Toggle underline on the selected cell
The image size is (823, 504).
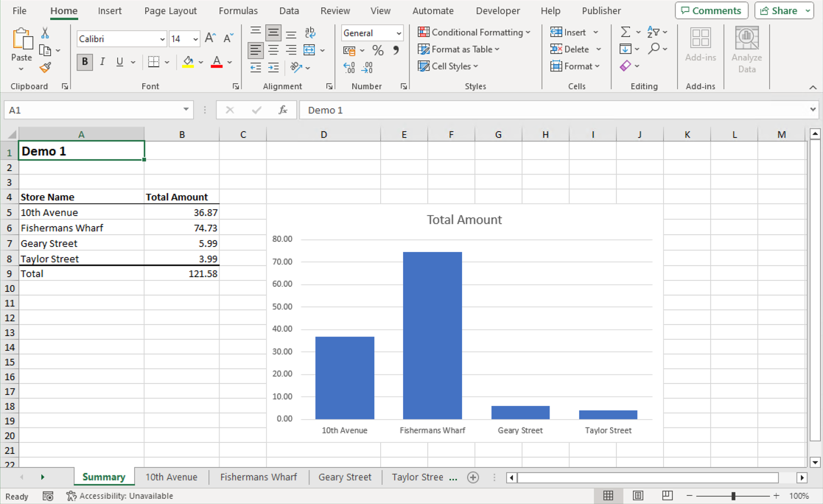[x=118, y=62]
